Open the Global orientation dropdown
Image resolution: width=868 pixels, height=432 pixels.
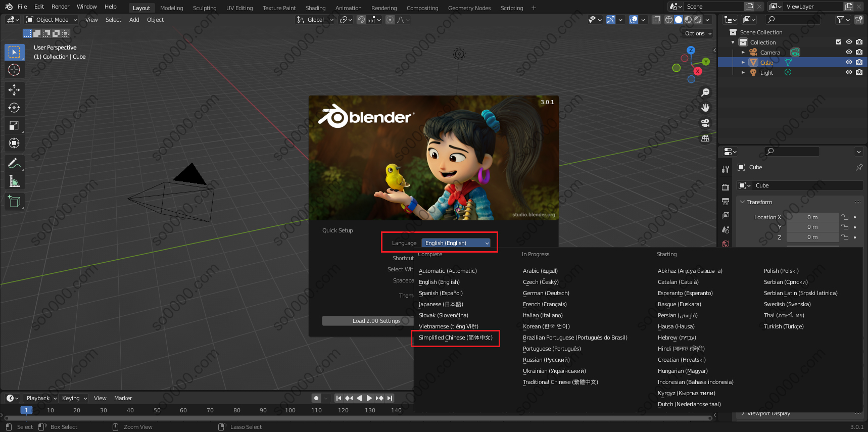(x=315, y=20)
